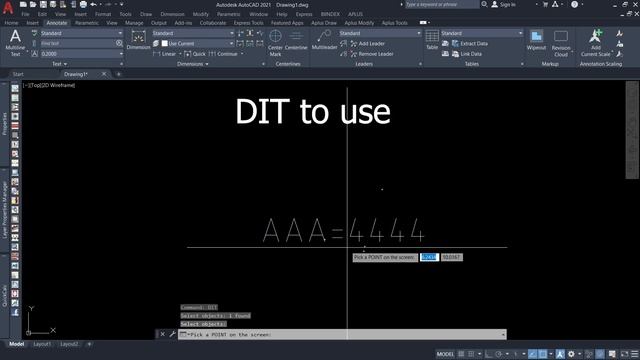Viewport: 640px width, 360px height.
Task: Open the Modify menu
Action: pyautogui.click(x=200, y=14)
